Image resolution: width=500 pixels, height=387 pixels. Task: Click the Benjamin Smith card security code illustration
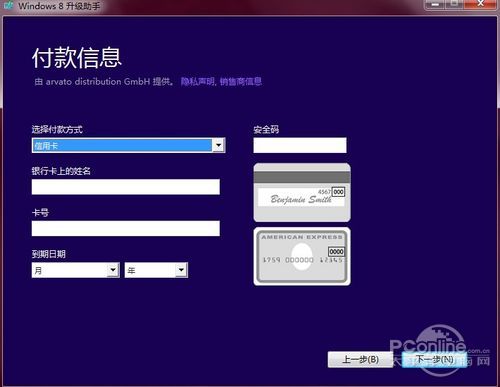(x=302, y=192)
